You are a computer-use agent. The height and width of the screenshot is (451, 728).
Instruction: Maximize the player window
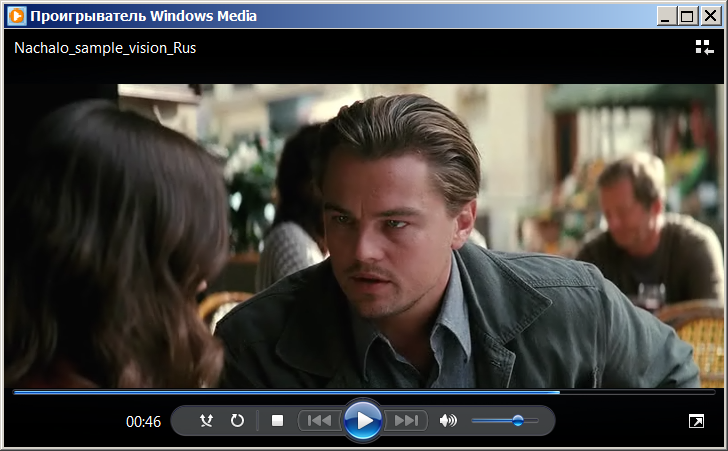[687, 16]
